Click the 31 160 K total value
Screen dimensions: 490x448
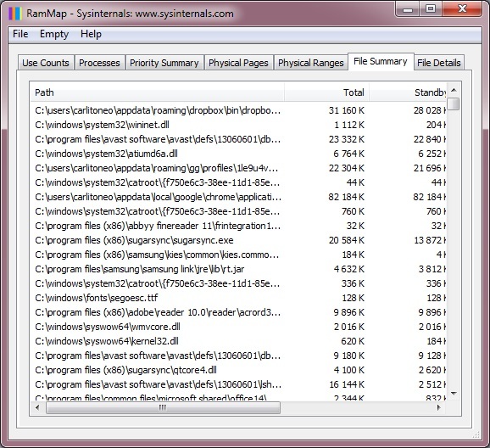(346, 110)
